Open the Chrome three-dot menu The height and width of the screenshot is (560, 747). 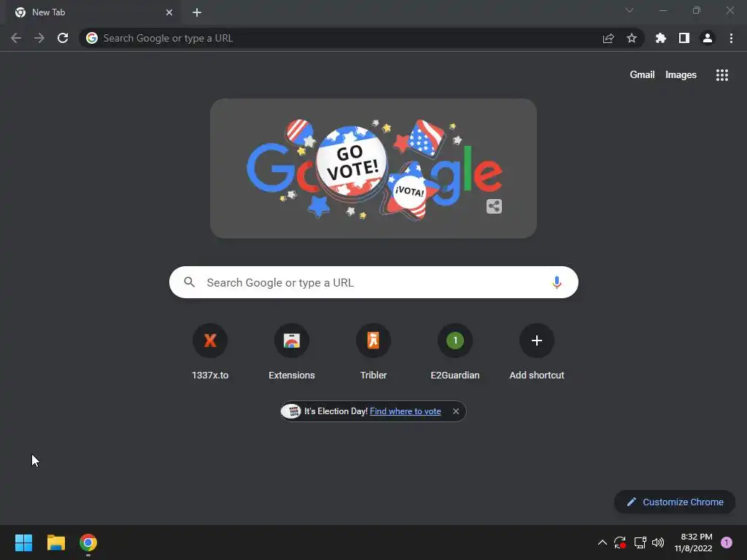[x=731, y=38]
